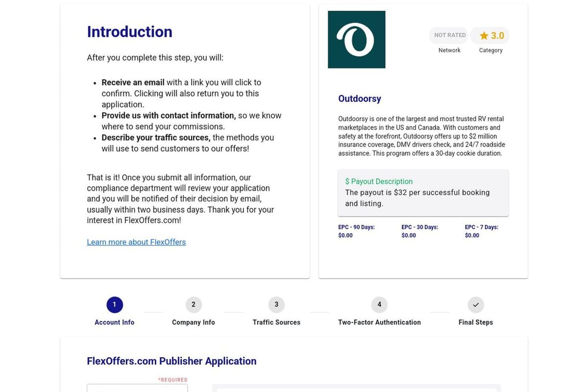Click the 3.0 star category rating
This screenshot has height=392, width=588.
click(491, 35)
